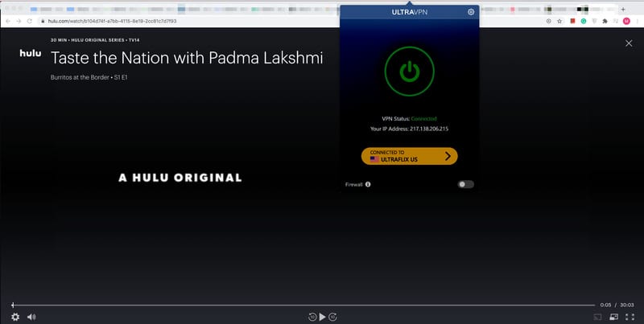Click the red extension icon
644x324 pixels.
pyautogui.click(x=573, y=21)
